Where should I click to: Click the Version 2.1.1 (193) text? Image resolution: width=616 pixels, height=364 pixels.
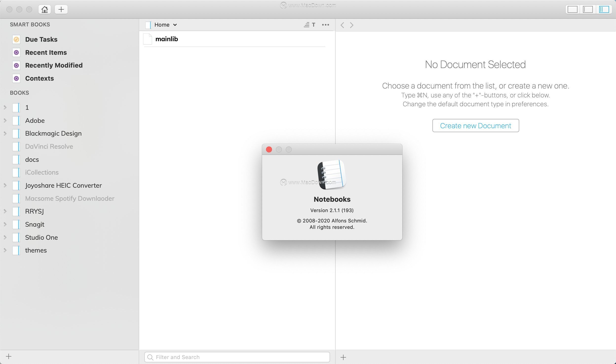tap(332, 210)
